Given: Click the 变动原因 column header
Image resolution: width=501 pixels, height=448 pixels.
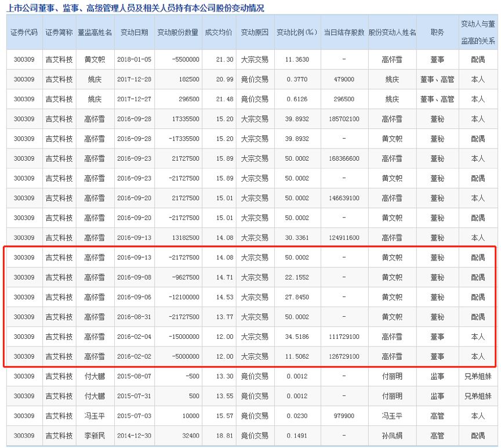Looking at the screenshot, I should [255, 32].
